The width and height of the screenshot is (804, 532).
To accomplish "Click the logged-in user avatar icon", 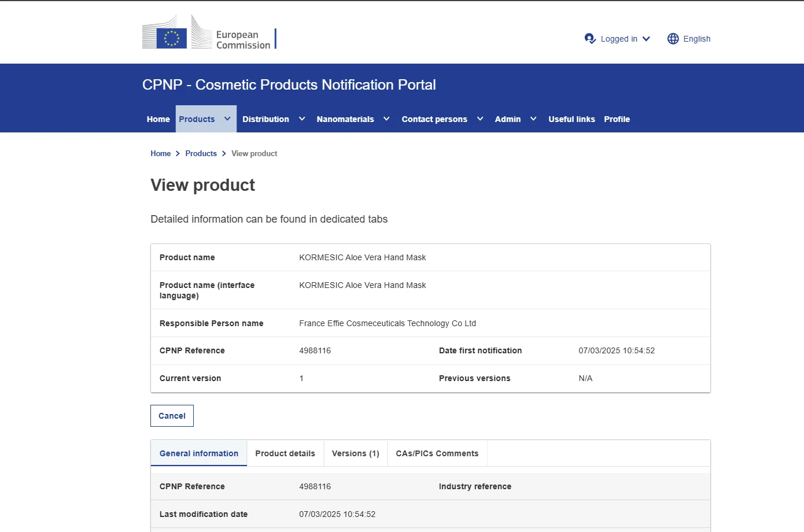I will [x=590, y=39].
